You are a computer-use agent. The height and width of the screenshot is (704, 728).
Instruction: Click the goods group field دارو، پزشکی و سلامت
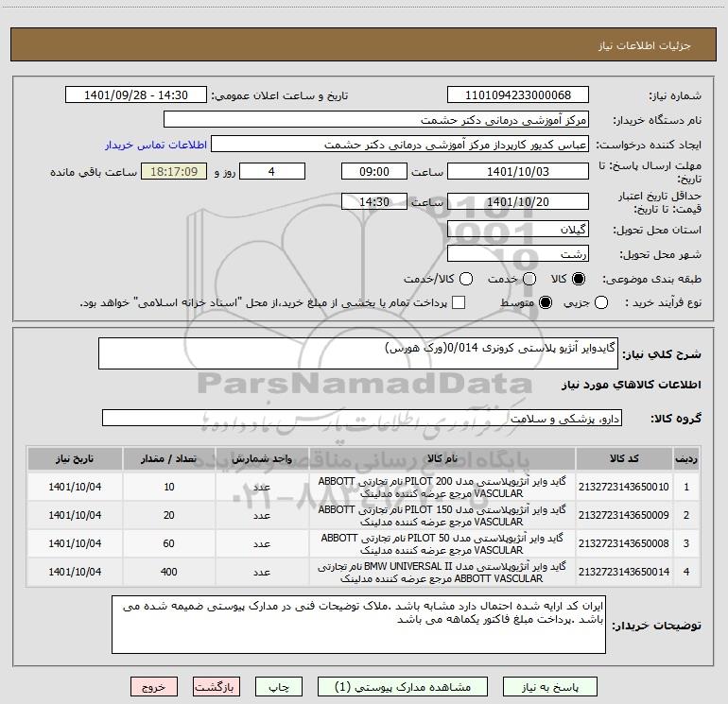362,418
